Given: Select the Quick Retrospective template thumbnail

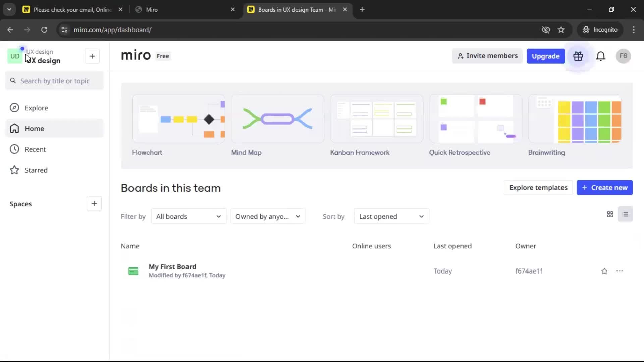Looking at the screenshot, I should click(475, 119).
